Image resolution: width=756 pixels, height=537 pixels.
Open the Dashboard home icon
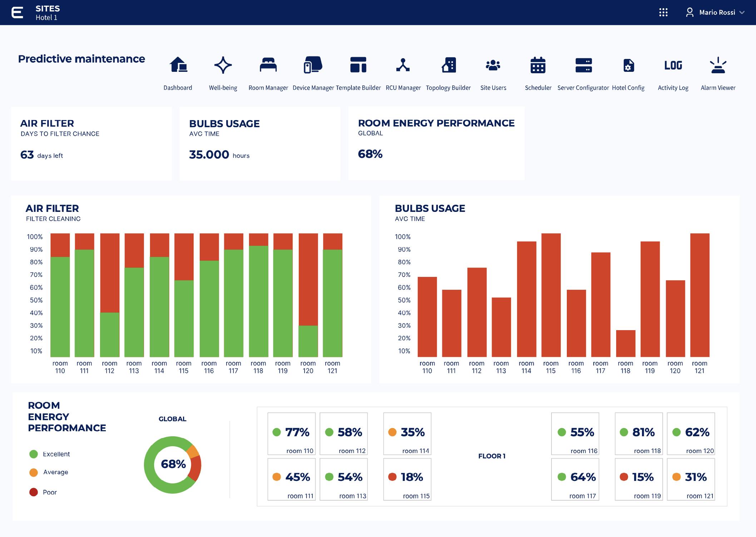(178, 65)
